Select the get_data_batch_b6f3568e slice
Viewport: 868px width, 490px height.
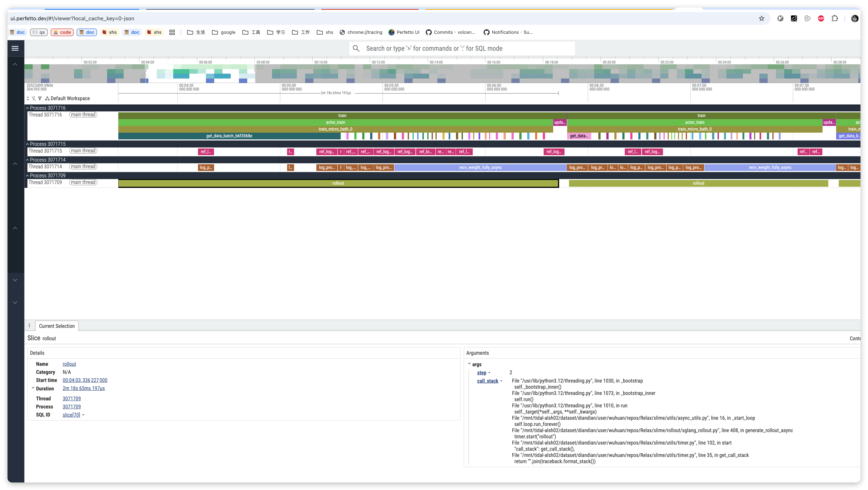point(229,136)
